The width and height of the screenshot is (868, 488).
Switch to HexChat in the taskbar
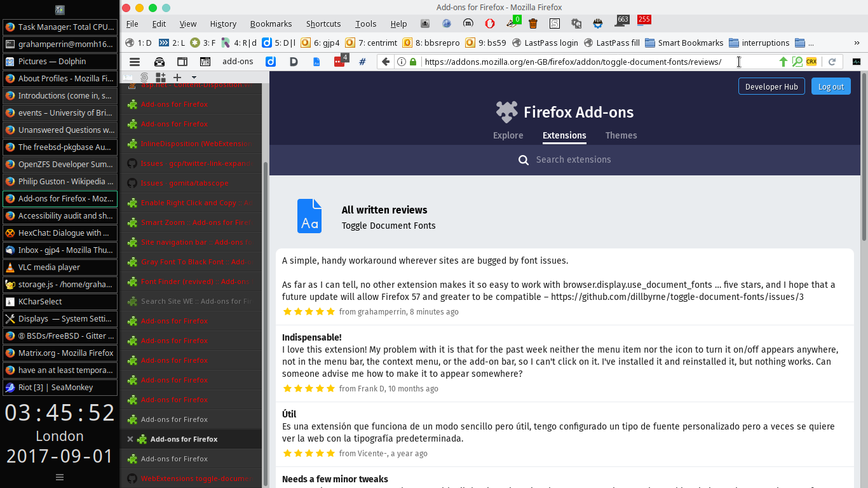pyautogui.click(x=60, y=233)
